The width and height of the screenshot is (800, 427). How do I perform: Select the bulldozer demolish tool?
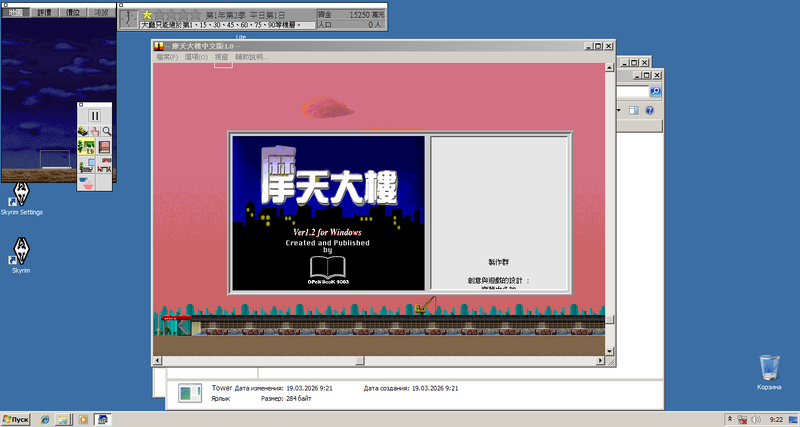click(83, 132)
